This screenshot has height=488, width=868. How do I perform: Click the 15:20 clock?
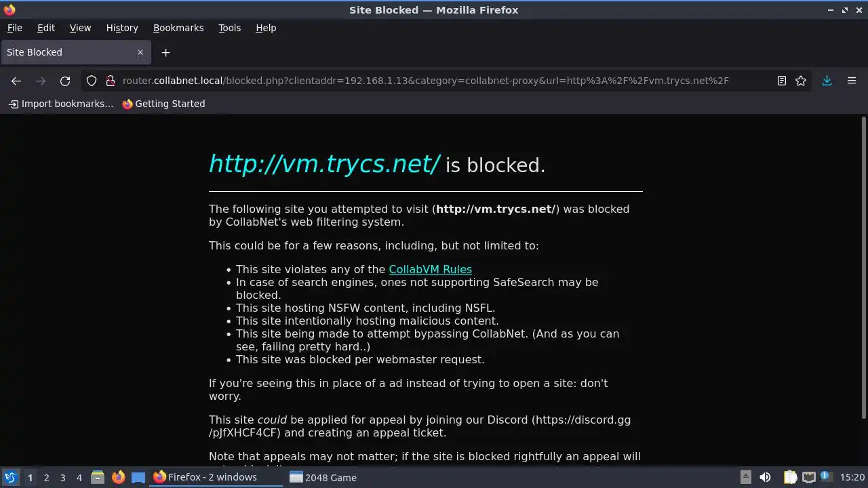coord(852,477)
